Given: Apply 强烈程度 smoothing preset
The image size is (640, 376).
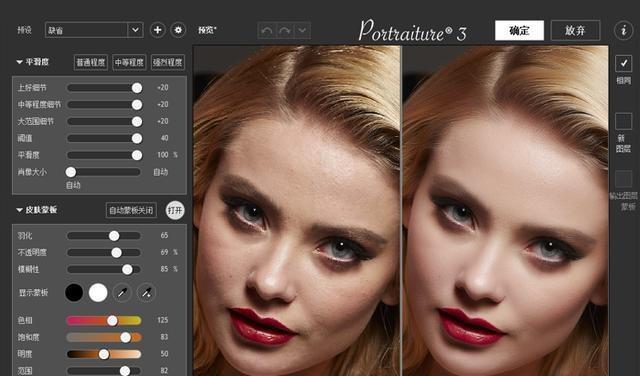Looking at the screenshot, I should tap(167, 62).
